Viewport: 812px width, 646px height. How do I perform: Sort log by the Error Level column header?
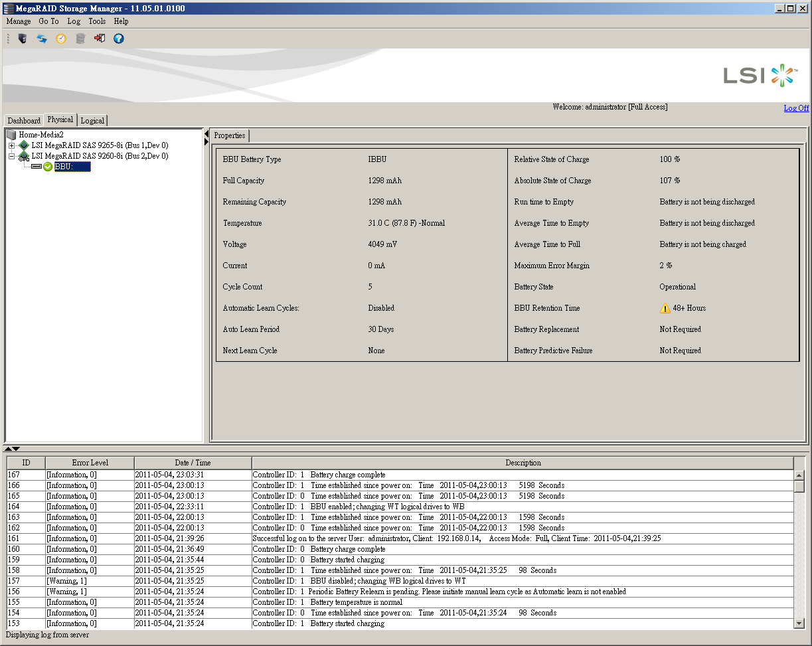pos(90,463)
